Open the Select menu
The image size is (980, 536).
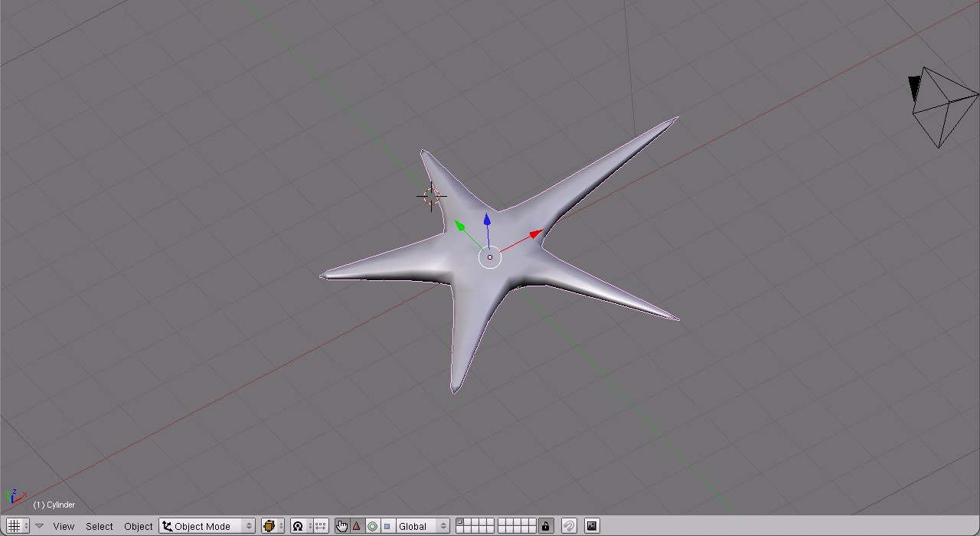(x=100, y=526)
